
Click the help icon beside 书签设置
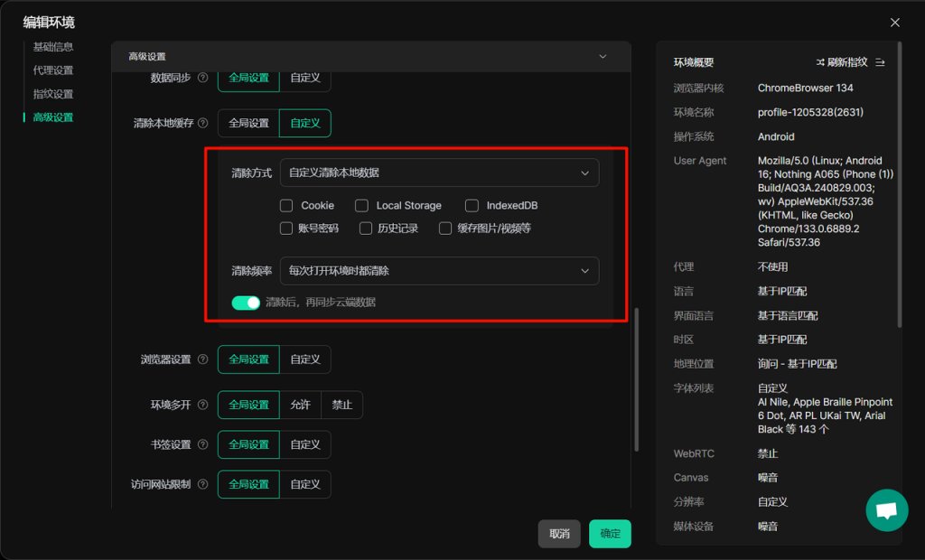[x=202, y=444]
